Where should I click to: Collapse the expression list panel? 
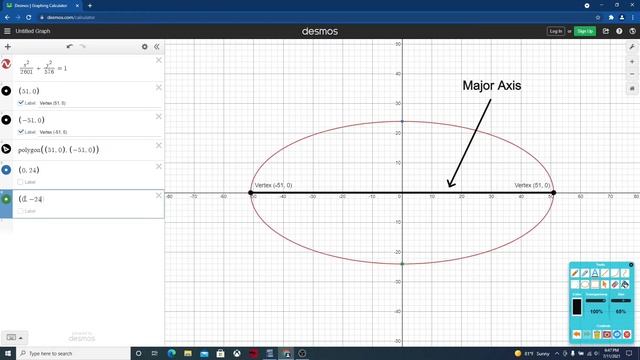click(x=157, y=47)
